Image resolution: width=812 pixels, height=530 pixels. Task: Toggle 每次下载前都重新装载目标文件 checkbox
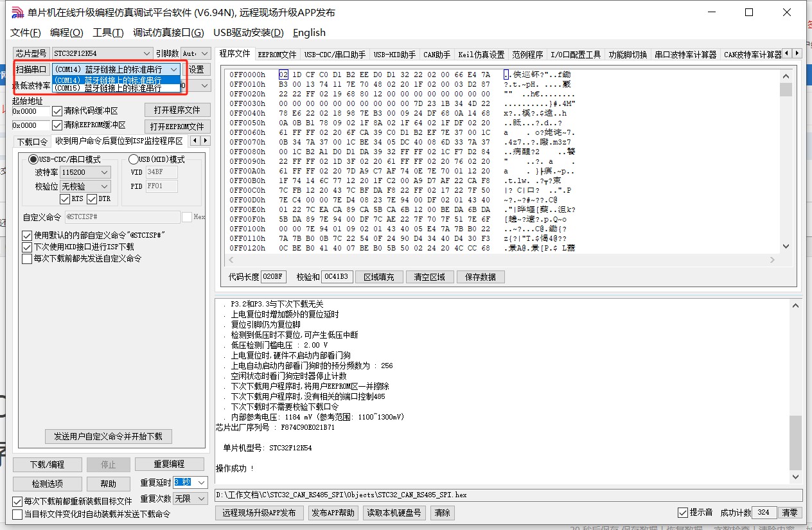tap(17, 501)
